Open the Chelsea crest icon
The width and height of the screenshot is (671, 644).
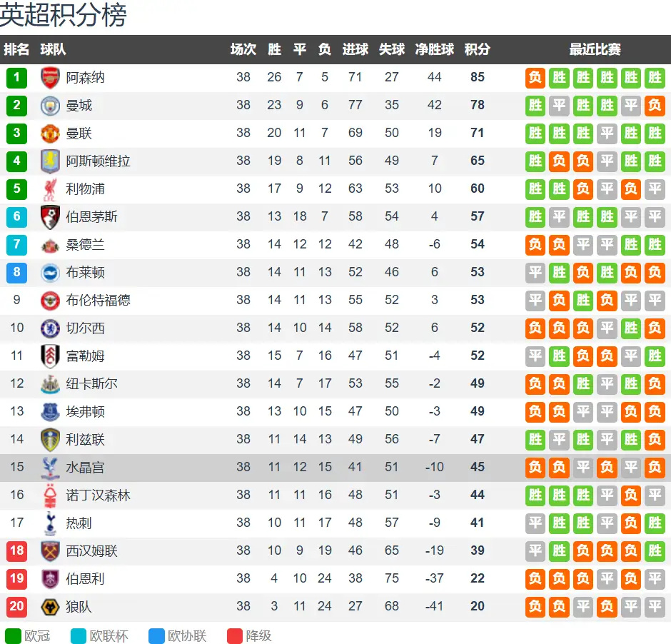point(50,328)
